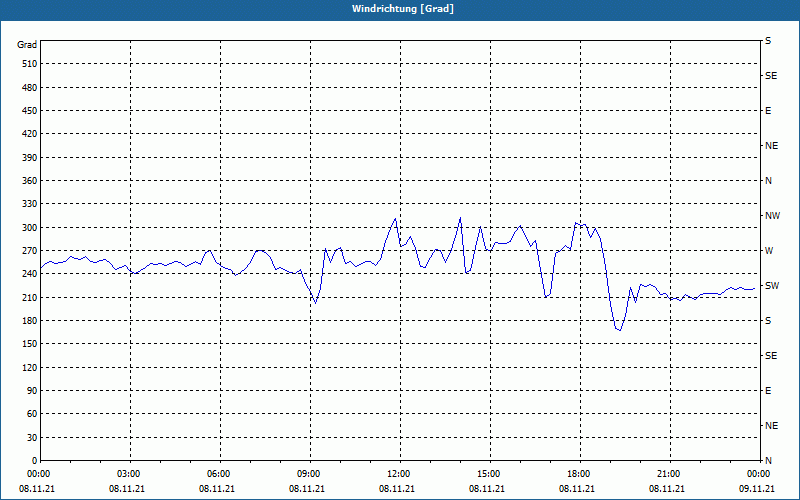Select the 08.11.21 date under 21:00
Screen dimensions: 800x500
(x=666, y=489)
